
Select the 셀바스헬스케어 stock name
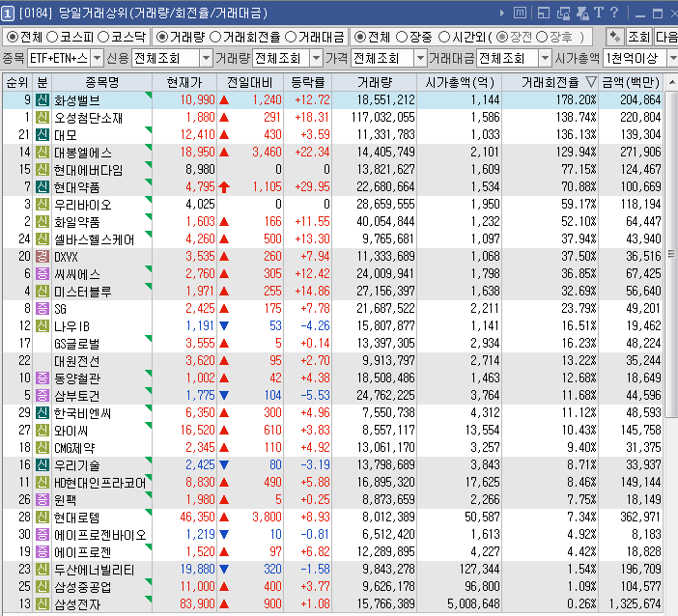[94, 239]
